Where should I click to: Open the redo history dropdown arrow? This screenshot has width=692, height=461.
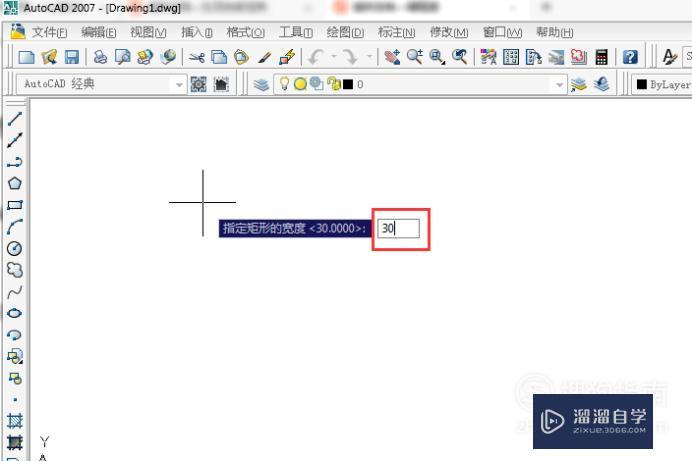point(369,57)
